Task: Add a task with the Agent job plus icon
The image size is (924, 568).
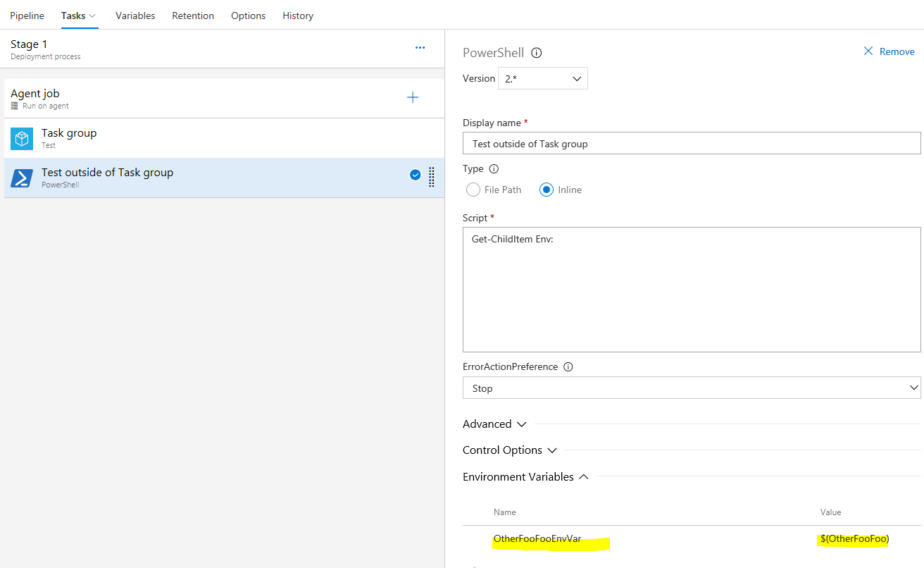Action: [x=413, y=97]
